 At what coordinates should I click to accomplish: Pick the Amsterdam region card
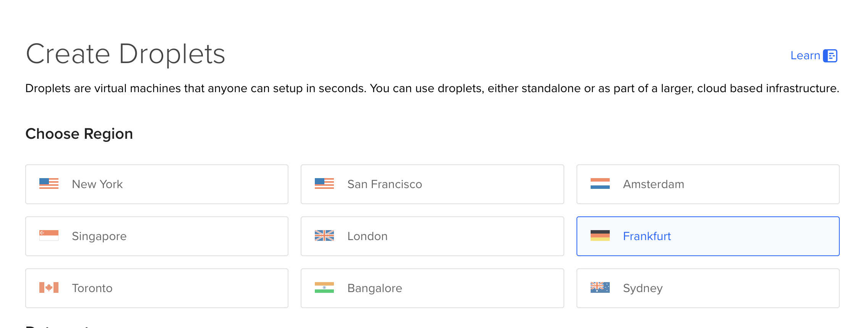coord(708,184)
